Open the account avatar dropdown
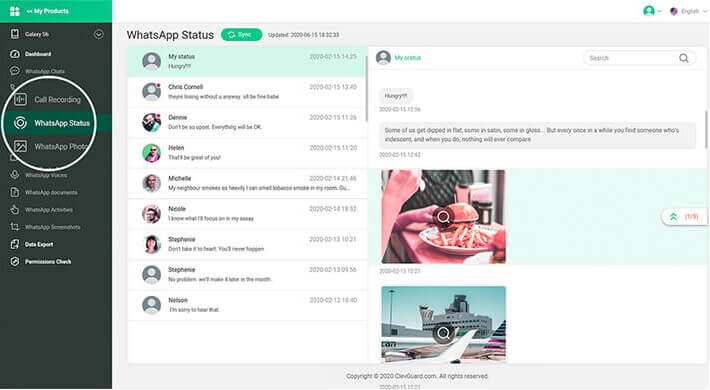 652,11
